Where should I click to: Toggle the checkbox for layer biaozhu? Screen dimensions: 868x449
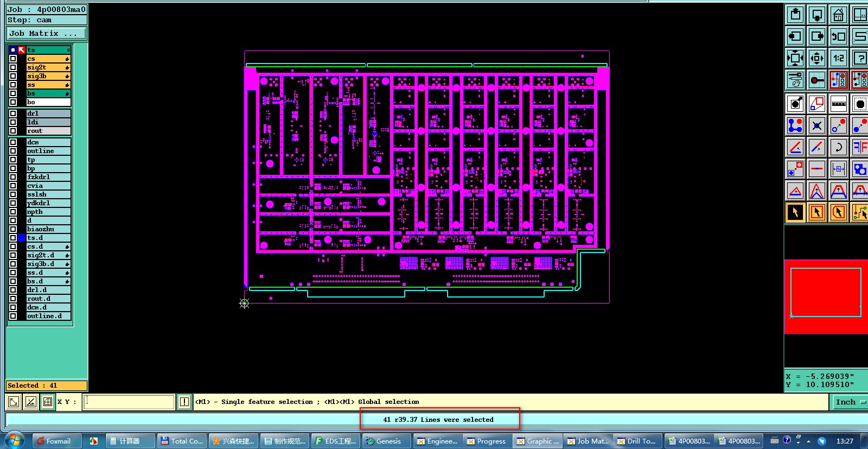[13, 229]
